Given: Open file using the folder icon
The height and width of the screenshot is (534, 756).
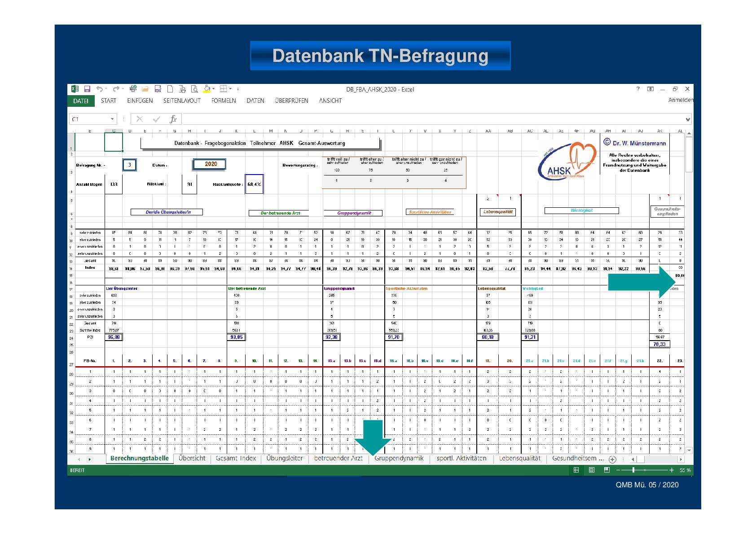Looking at the screenshot, I should (x=145, y=89).
